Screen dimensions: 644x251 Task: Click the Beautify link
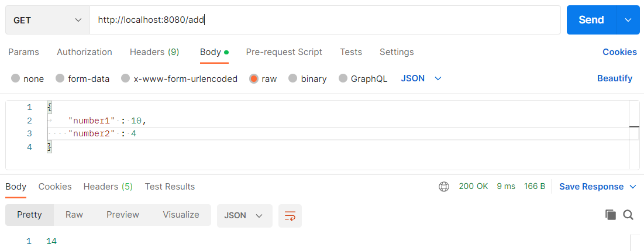pyautogui.click(x=614, y=78)
